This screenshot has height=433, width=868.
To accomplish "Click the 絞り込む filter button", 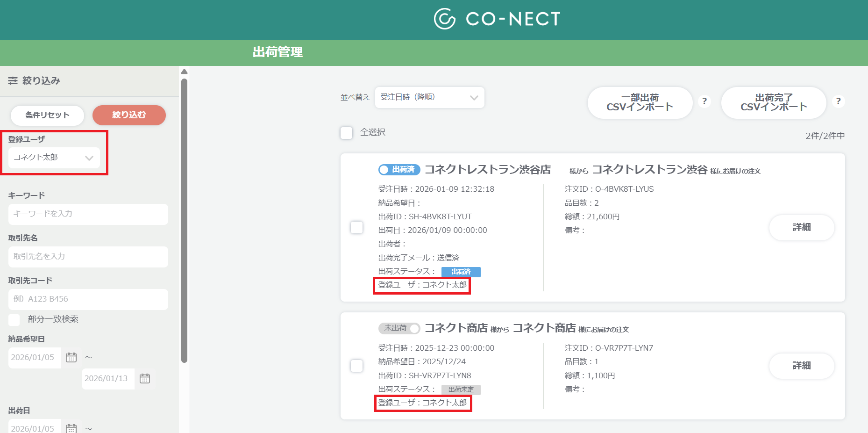I will [129, 115].
